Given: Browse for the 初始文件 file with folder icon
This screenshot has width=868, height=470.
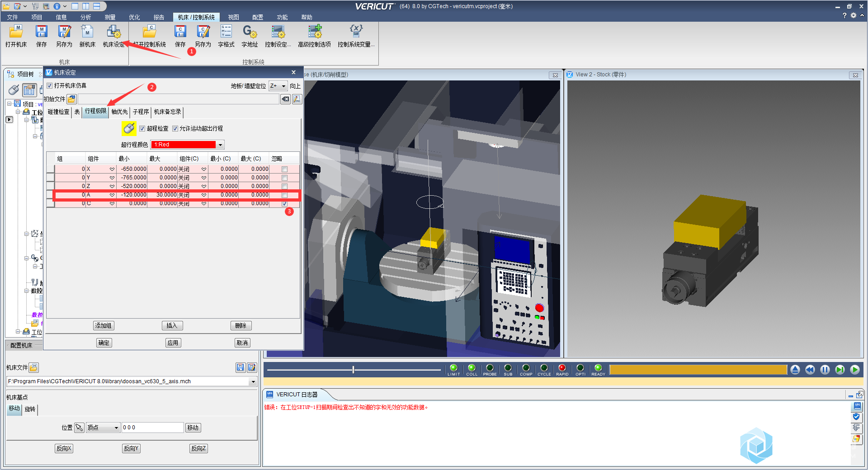Looking at the screenshot, I should (x=72, y=99).
